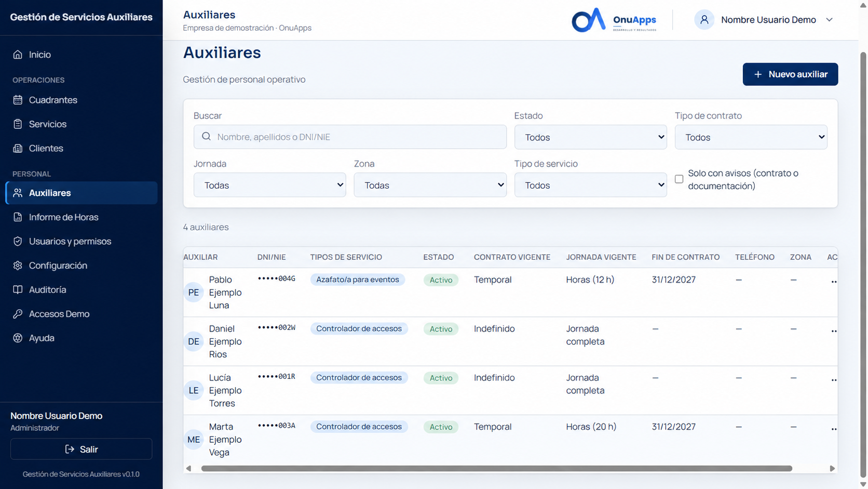Click the Nuevo auxiliar button
The image size is (868, 489).
coord(790,74)
